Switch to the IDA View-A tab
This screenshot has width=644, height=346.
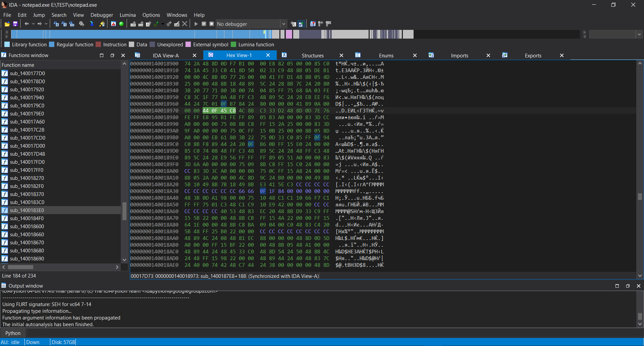point(166,55)
